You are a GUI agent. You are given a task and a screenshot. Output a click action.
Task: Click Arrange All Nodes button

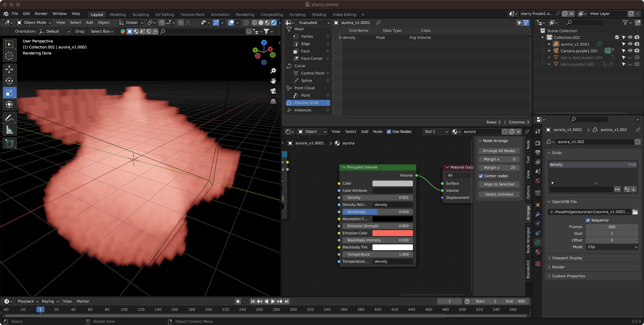click(499, 151)
